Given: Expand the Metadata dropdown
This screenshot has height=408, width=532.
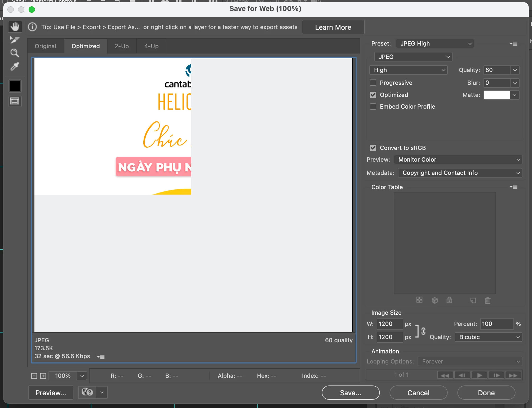Looking at the screenshot, I should point(460,173).
